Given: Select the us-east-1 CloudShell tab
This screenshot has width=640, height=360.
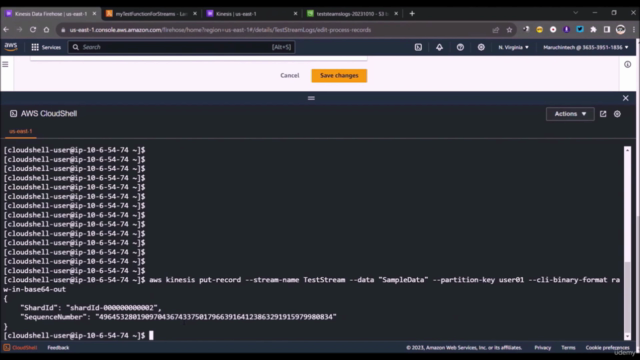Looking at the screenshot, I should point(20,131).
